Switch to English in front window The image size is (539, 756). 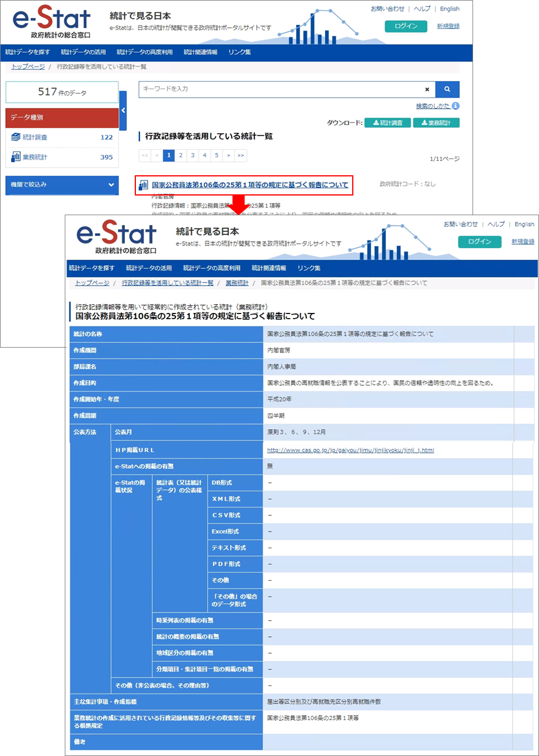click(525, 224)
